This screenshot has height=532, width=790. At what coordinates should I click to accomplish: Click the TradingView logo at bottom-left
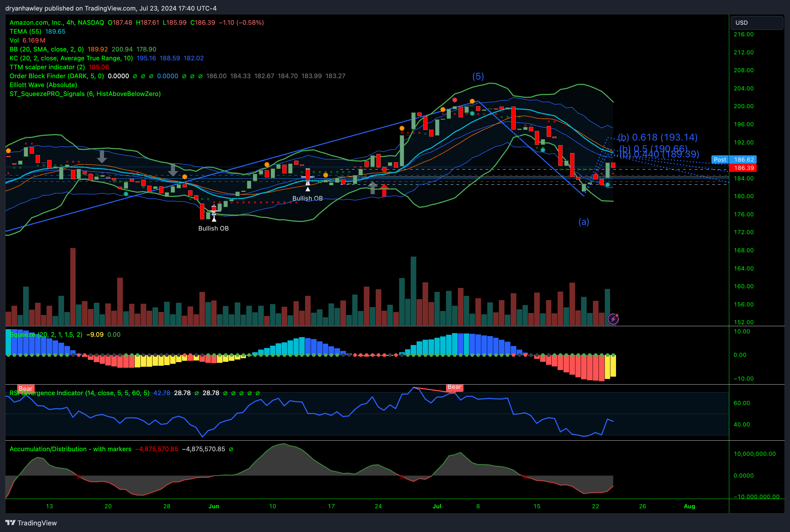point(31,523)
